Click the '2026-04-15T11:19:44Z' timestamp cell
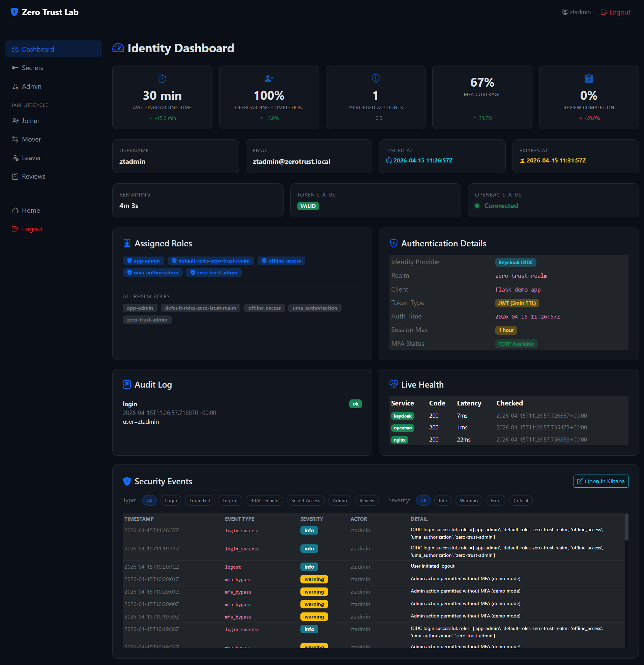 coord(152,549)
